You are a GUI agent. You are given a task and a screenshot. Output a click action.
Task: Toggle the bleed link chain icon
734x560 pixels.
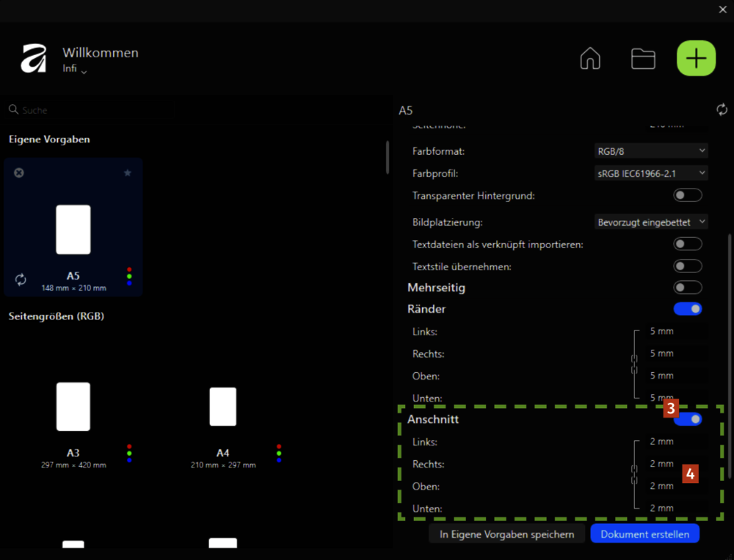[x=634, y=474]
